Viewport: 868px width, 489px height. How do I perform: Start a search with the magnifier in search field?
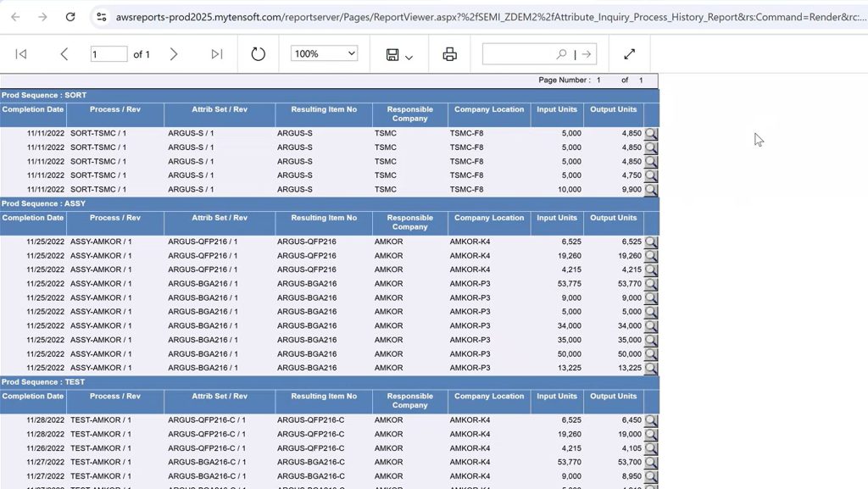(x=562, y=53)
